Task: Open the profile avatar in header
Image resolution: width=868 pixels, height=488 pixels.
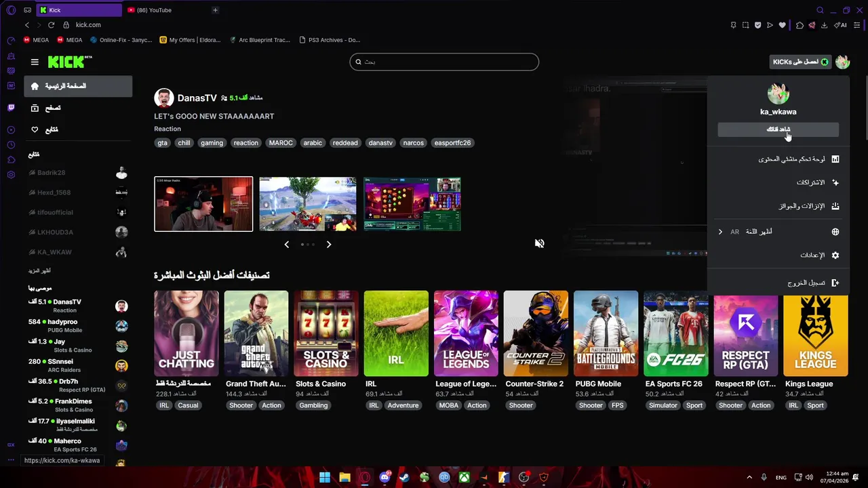Action: [x=842, y=62]
